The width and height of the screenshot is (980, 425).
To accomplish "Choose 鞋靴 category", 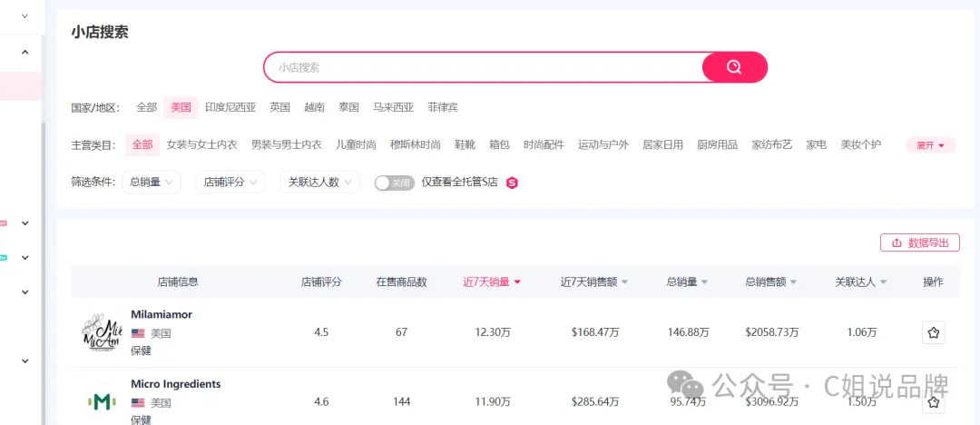I will [465, 145].
